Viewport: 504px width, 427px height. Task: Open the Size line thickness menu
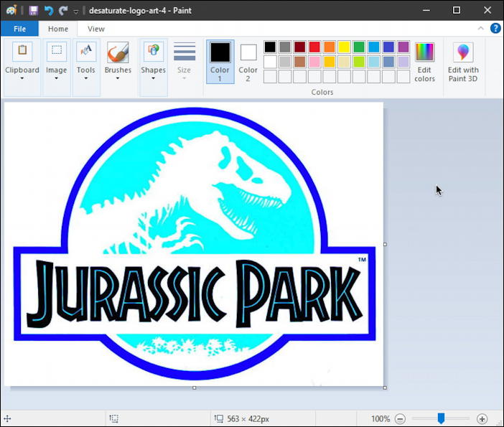point(185,61)
